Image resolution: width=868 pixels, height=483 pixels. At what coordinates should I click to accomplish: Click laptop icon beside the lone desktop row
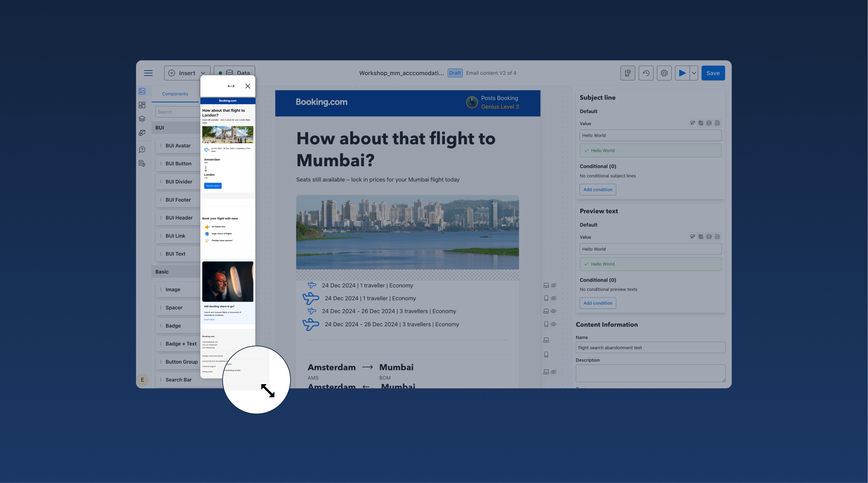tap(546, 340)
